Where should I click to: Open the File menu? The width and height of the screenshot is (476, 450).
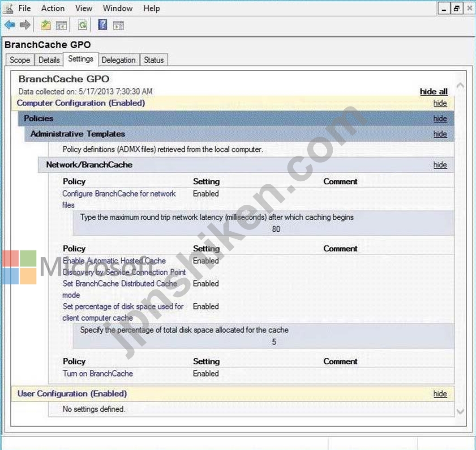25,8
